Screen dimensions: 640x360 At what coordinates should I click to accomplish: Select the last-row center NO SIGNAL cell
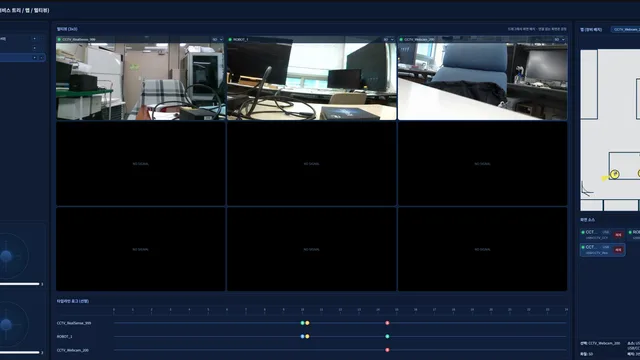311,249
